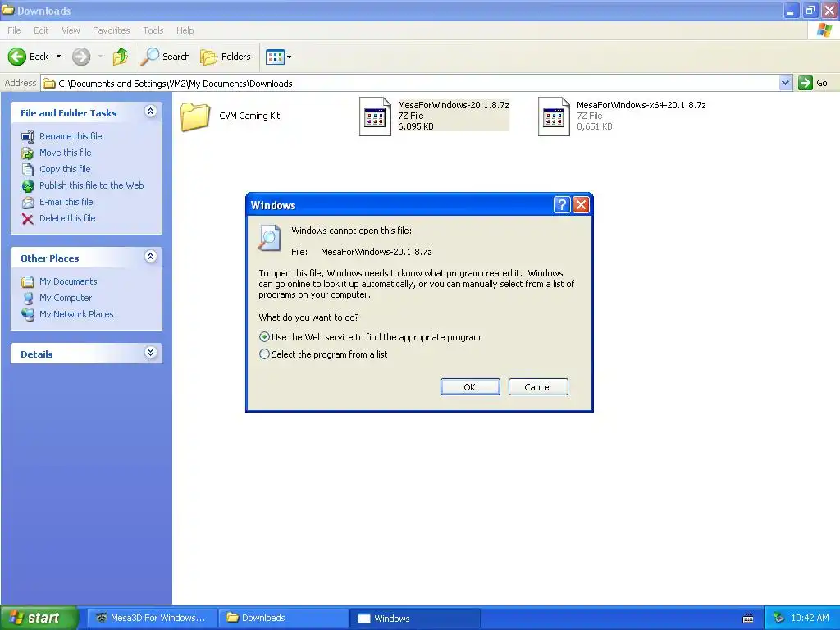Click the Windows taskbar button
This screenshot has height=630, width=840.
pyautogui.click(x=414, y=618)
